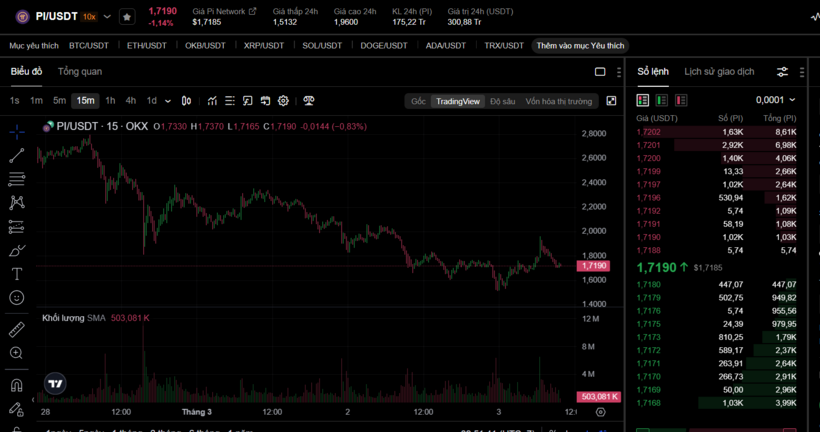Select the ruler measure tool

(17, 329)
